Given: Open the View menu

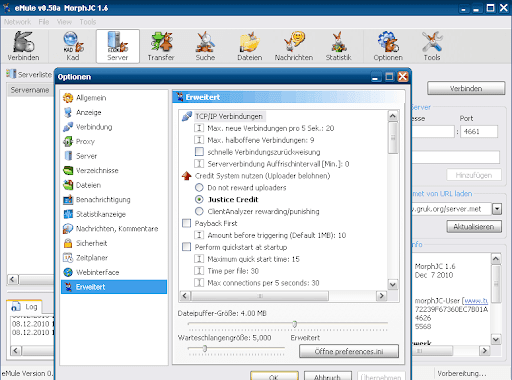Looking at the screenshot, I should point(64,22).
